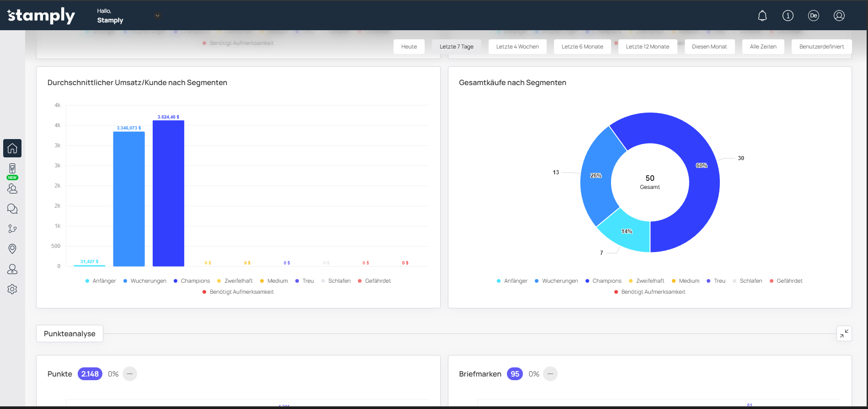The height and width of the screenshot is (409, 868).
Task: Open the chat bubbles icon in sidebar
Action: (x=12, y=209)
